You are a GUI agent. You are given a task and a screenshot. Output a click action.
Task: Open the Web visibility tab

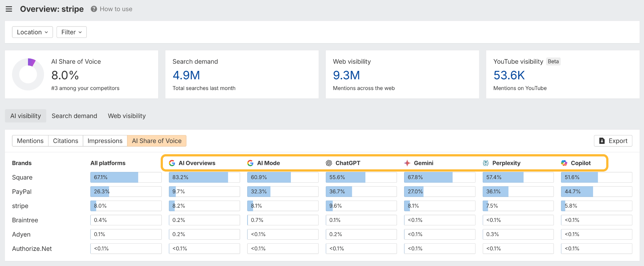tap(127, 116)
